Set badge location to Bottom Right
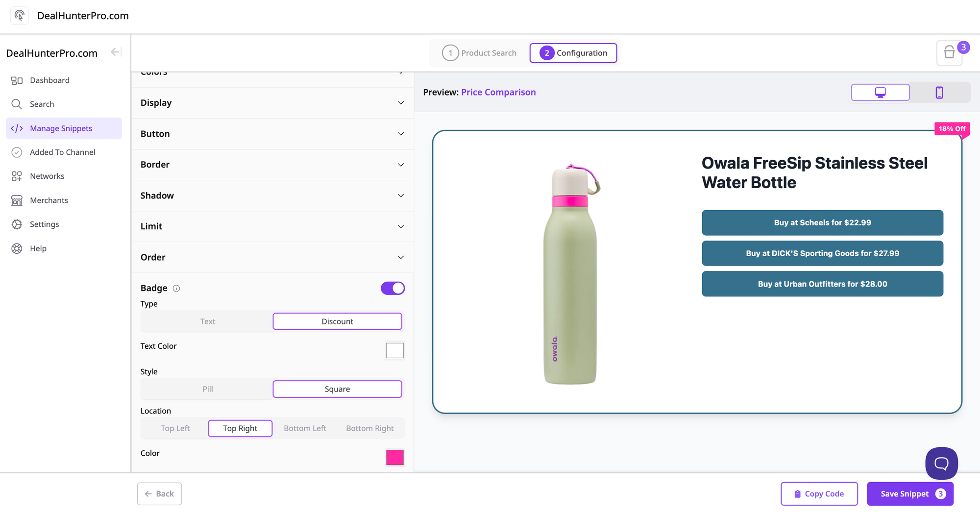 click(x=370, y=428)
